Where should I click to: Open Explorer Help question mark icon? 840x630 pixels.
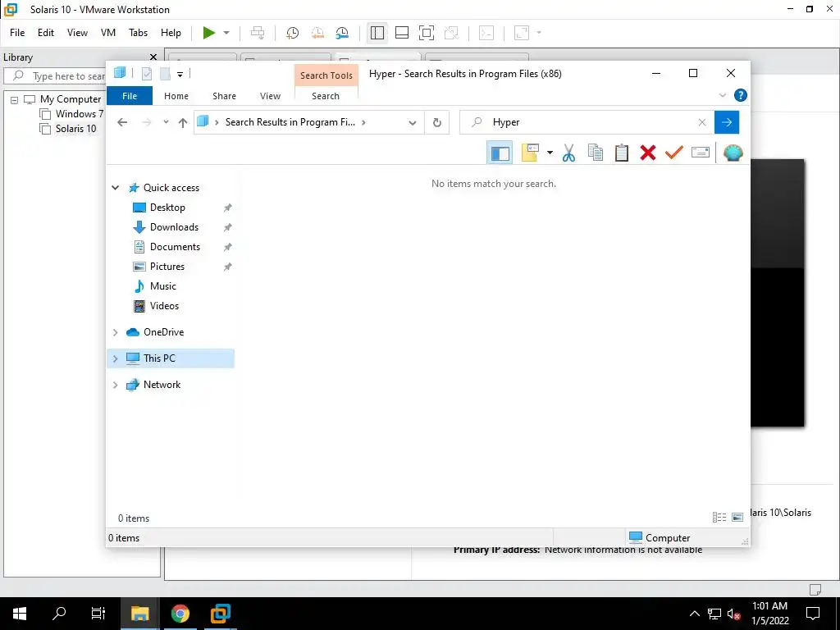pos(741,95)
